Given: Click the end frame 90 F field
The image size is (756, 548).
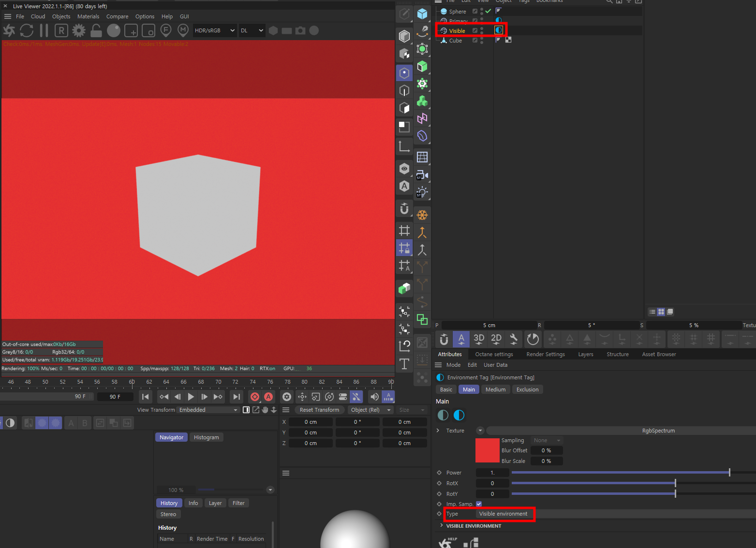Looking at the screenshot, I should (115, 397).
